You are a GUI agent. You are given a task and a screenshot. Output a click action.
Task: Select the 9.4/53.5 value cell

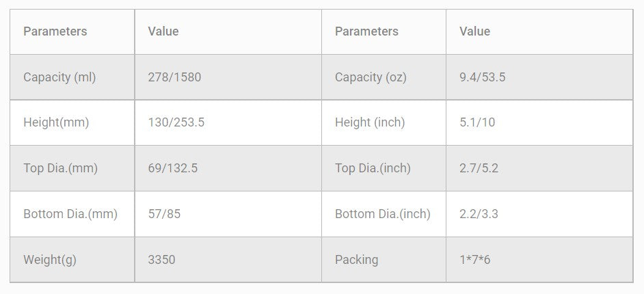482,77
